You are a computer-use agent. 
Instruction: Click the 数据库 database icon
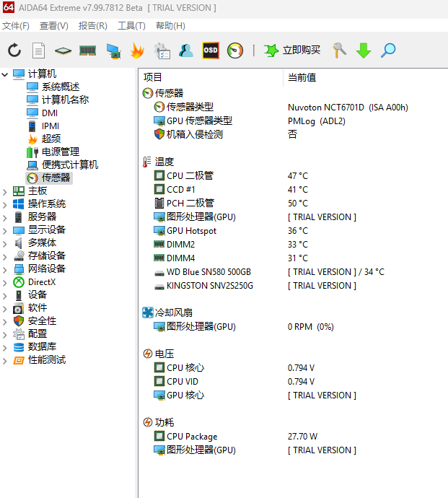(19, 347)
